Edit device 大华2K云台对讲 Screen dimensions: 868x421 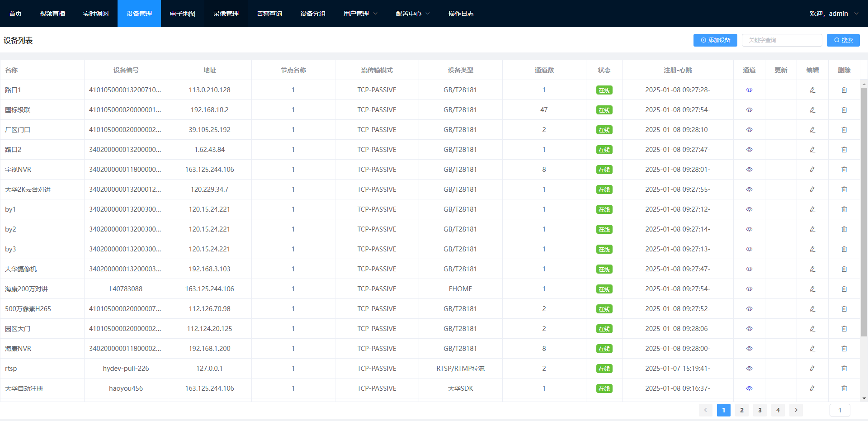[x=812, y=189]
